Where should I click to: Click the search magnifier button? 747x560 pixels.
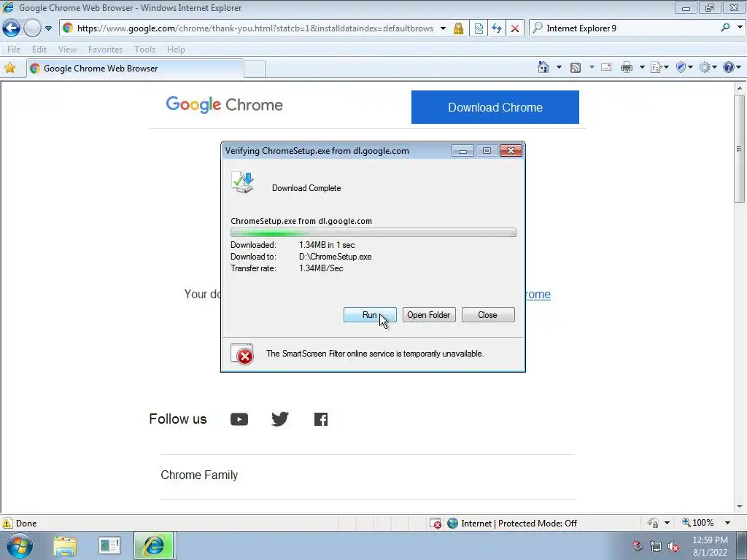pyautogui.click(x=726, y=28)
